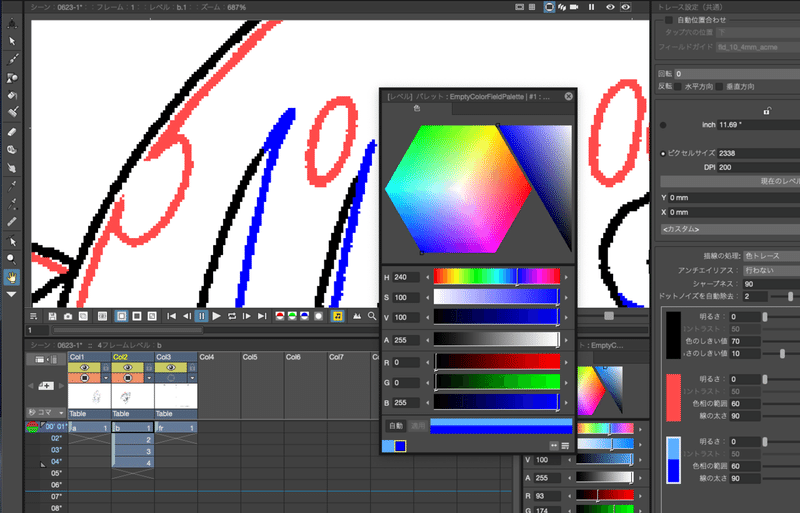Toggle Col1 preview visibility eye
This screenshot has height=513, width=800.
(x=84, y=368)
